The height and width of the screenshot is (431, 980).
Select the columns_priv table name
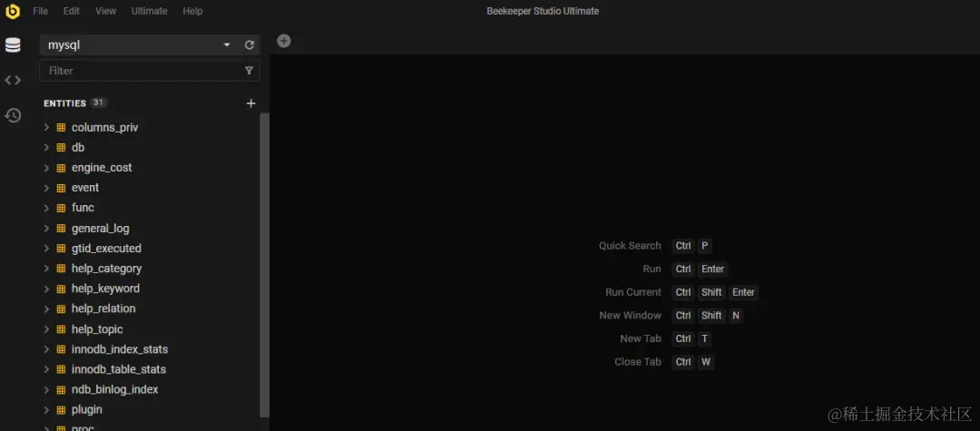click(x=105, y=127)
